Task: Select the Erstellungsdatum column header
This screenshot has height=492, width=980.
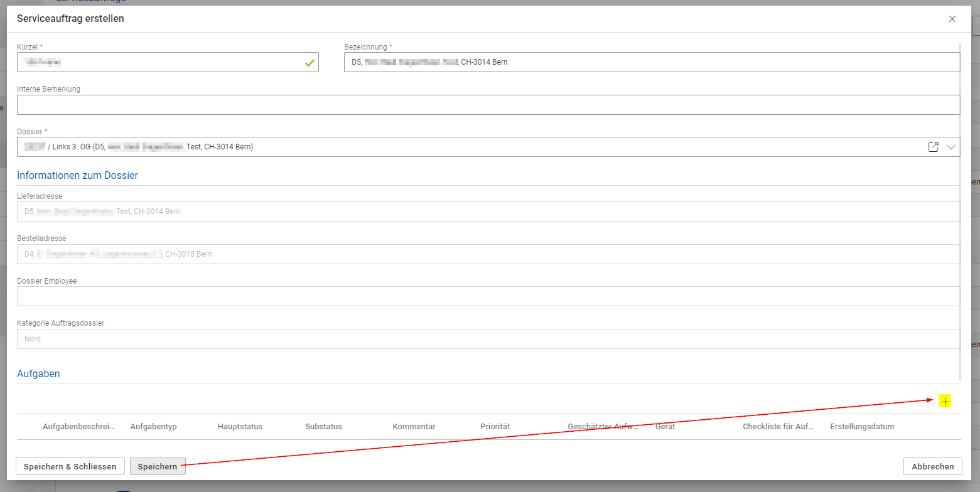Action: pyautogui.click(x=861, y=427)
